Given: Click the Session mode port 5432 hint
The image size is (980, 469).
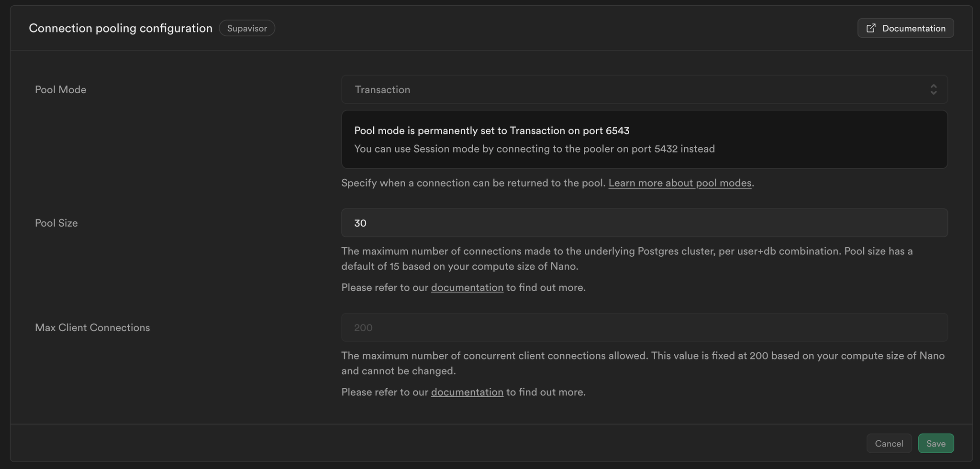Looking at the screenshot, I should (535, 149).
